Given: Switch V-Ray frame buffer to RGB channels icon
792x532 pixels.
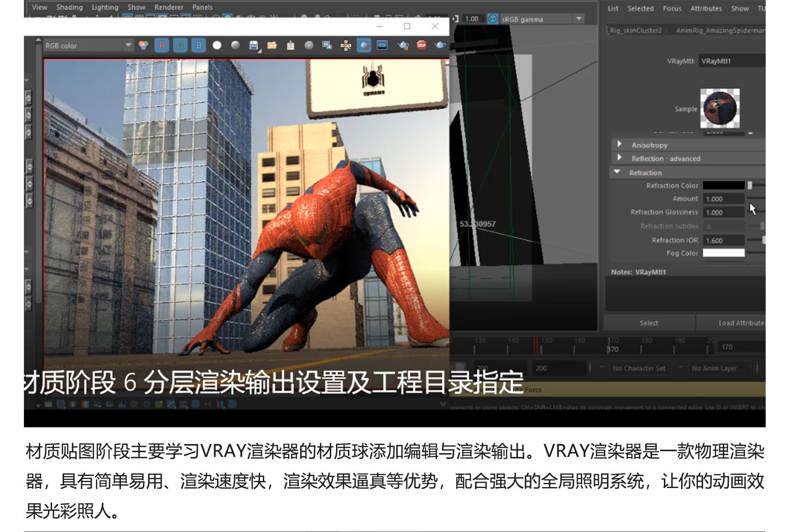Looking at the screenshot, I should point(143,45).
